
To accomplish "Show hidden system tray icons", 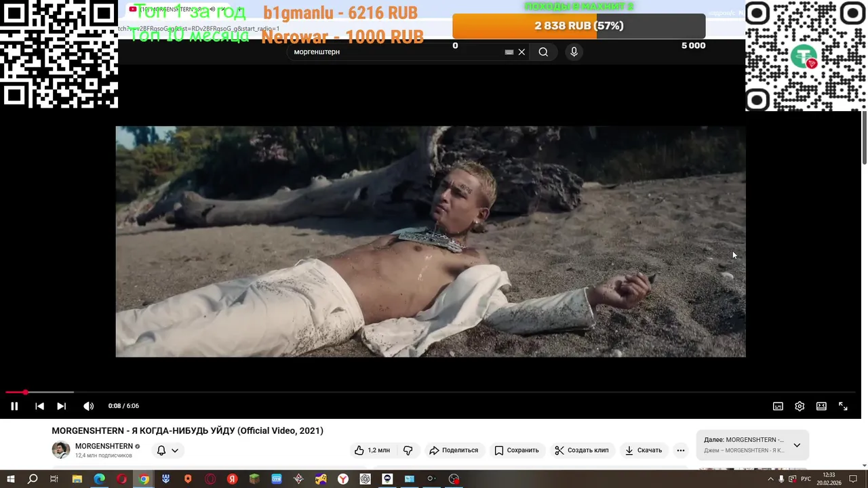I will click(x=770, y=479).
